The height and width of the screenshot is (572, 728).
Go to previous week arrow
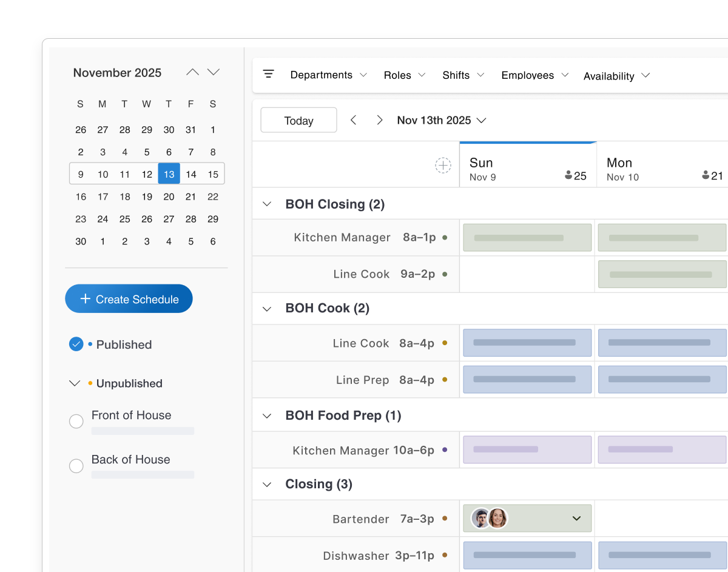(x=354, y=120)
